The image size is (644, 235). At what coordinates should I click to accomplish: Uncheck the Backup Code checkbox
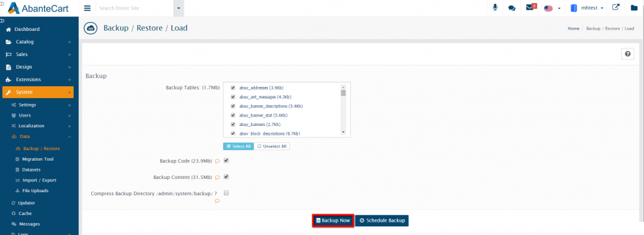[226, 161]
